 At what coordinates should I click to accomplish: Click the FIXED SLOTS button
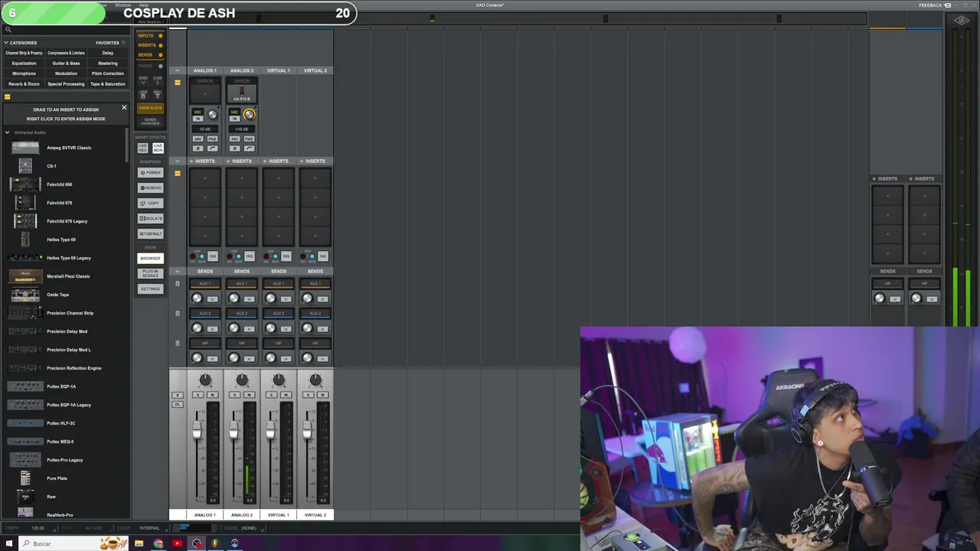(150, 108)
